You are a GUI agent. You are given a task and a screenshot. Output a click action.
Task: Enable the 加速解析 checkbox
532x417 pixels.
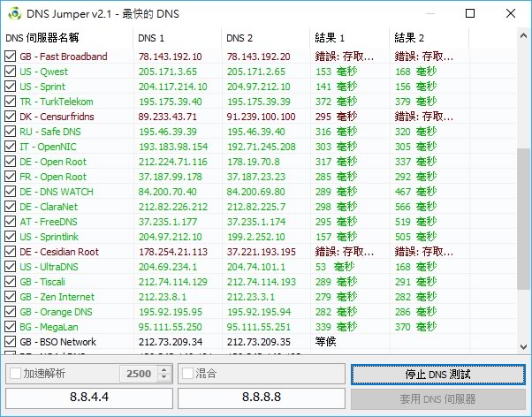15,374
